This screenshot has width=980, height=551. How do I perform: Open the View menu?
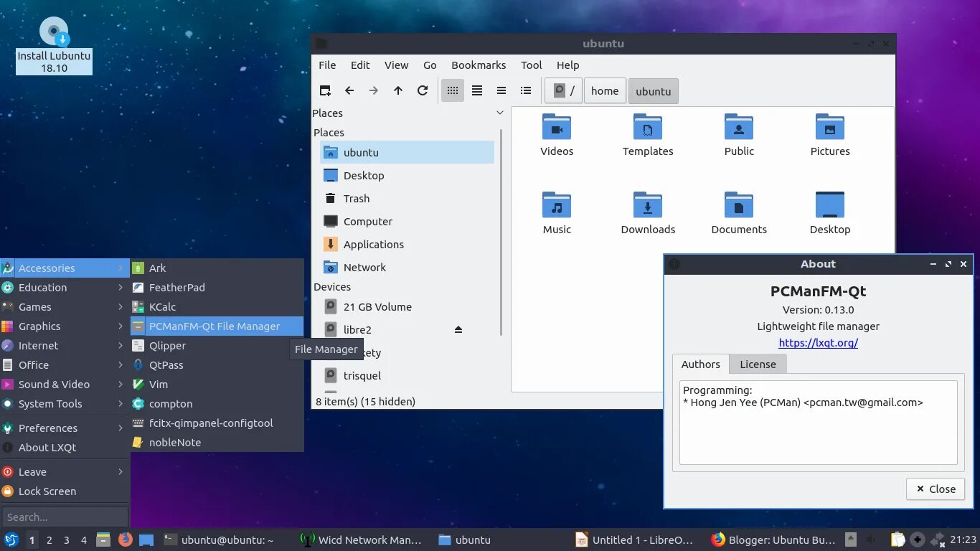396,65
